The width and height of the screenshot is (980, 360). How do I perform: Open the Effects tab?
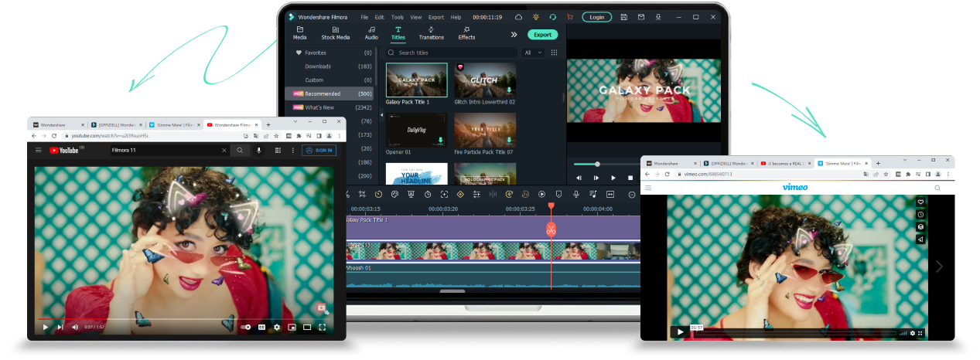466,33
